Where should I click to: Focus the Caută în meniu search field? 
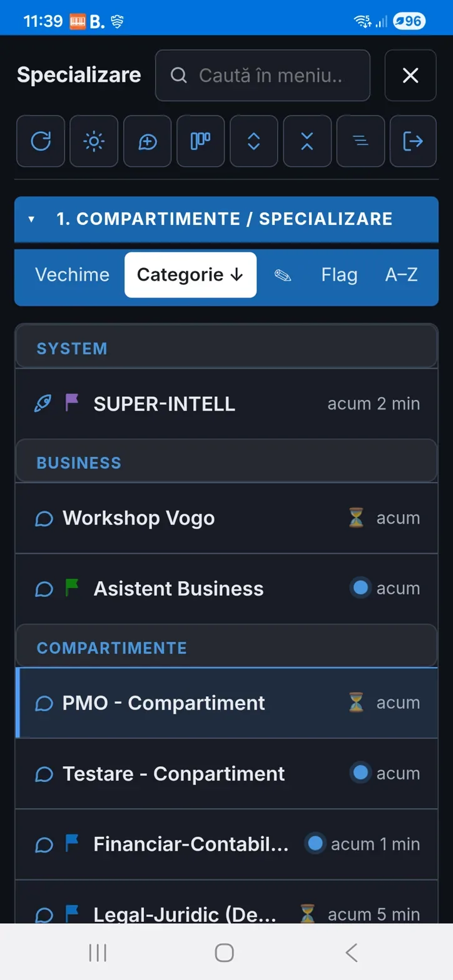pos(263,76)
